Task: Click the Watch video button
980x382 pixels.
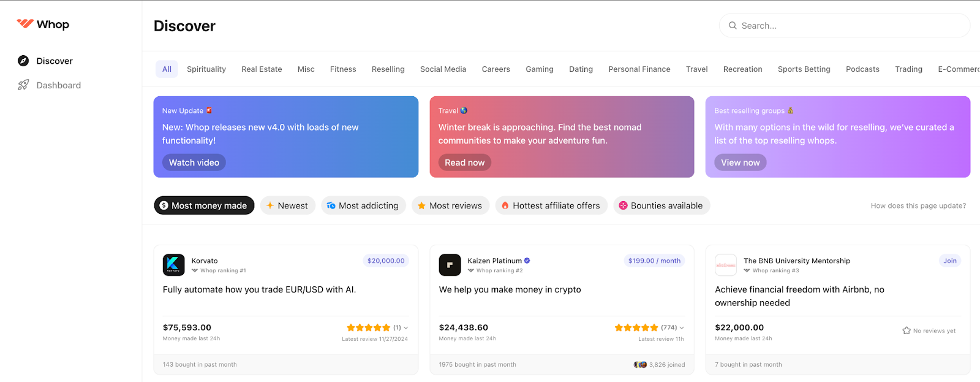Action: (x=194, y=162)
